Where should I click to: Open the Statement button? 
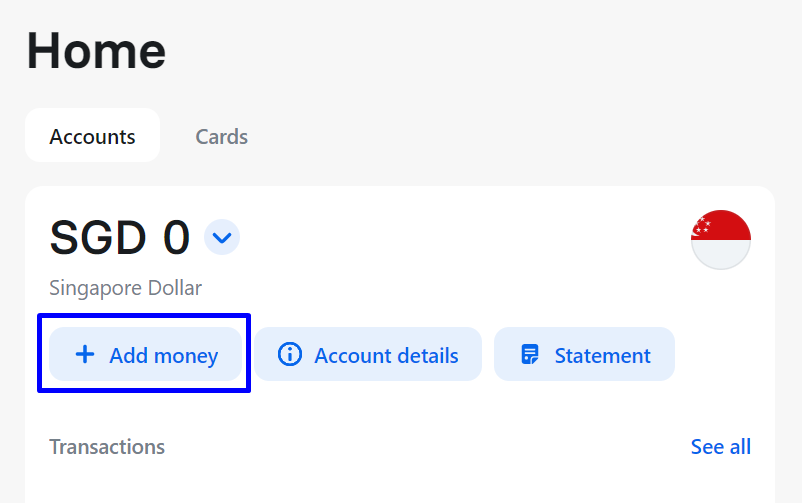[584, 354]
